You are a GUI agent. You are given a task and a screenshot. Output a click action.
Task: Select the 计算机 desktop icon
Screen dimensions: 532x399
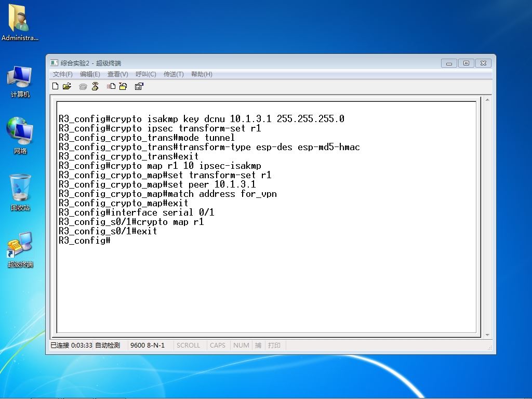coord(20,82)
